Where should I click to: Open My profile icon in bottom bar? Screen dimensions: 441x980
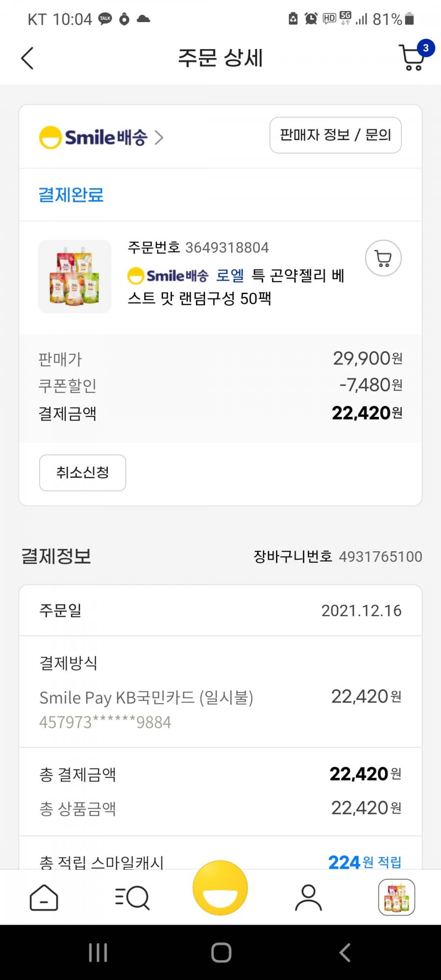click(x=308, y=898)
